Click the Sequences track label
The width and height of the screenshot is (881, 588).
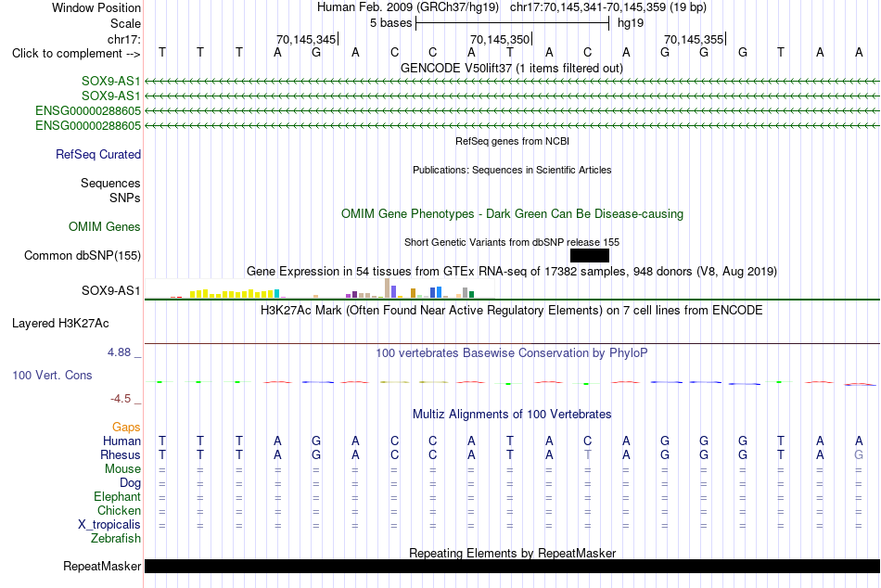tap(110, 184)
